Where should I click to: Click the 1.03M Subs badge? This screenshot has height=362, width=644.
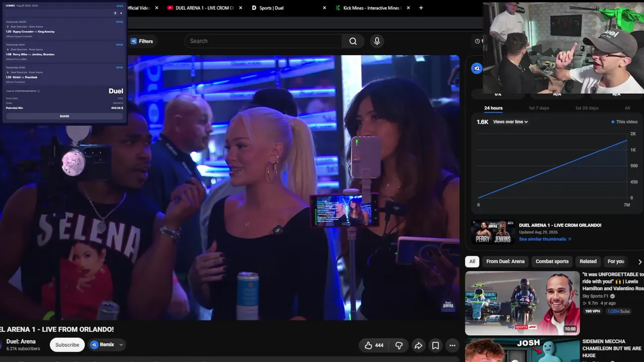[x=618, y=311]
